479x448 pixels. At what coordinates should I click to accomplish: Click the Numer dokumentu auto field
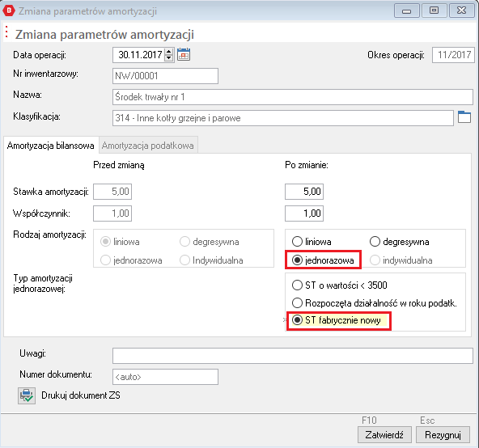[x=165, y=377]
